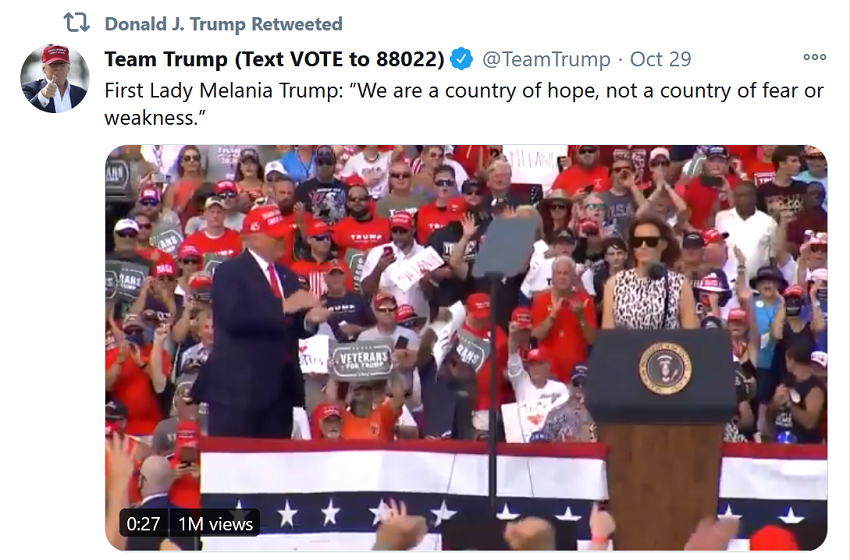Open the Team Trump profile avatar
Screen dimensions: 850x560
click(55, 79)
